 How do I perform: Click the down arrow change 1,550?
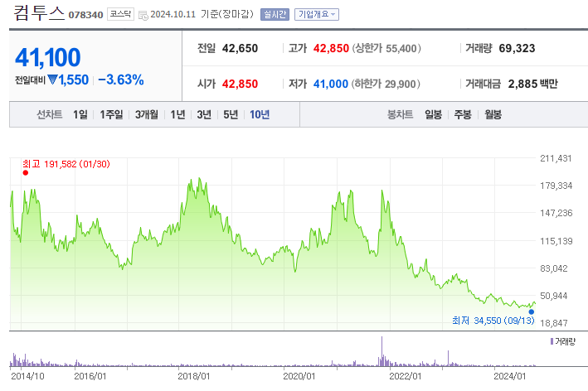pos(68,80)
